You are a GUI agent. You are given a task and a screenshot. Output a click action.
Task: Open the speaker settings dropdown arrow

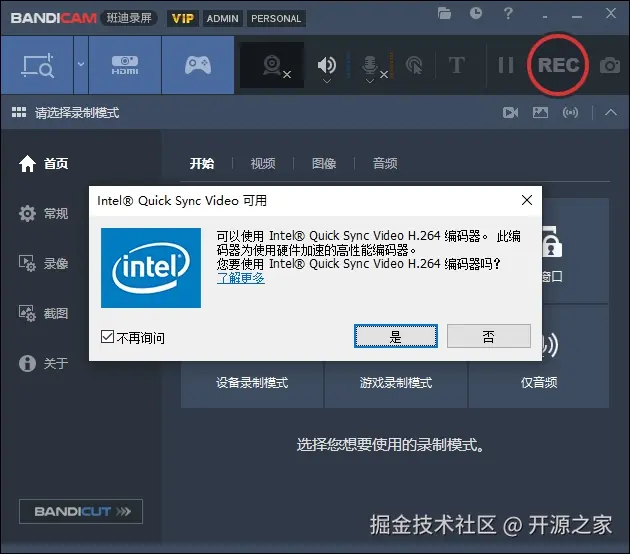[327, 81]
